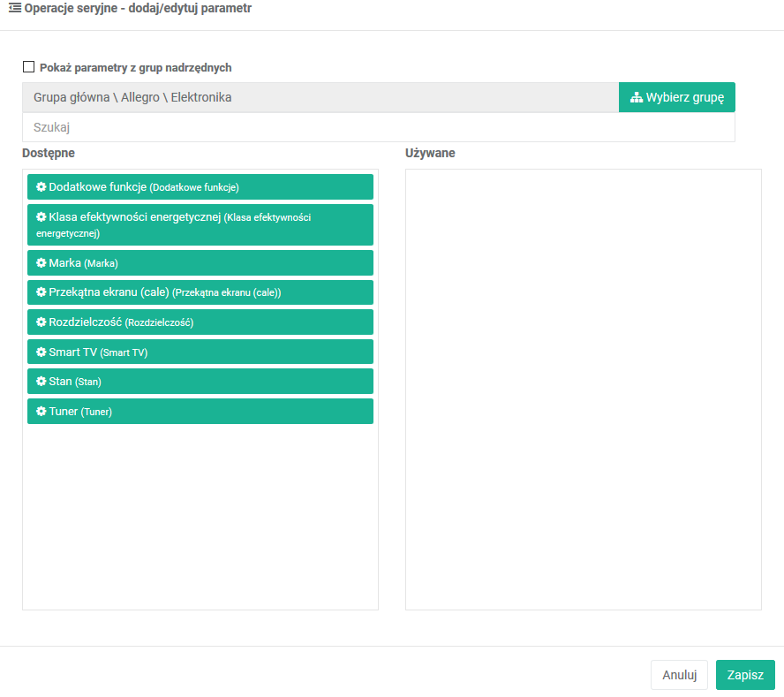The height and width of the screenshot is (697, 784).
Task: Click gear icon on Dodatkowe funkcje parameter
Action: [x=41, y=187]
